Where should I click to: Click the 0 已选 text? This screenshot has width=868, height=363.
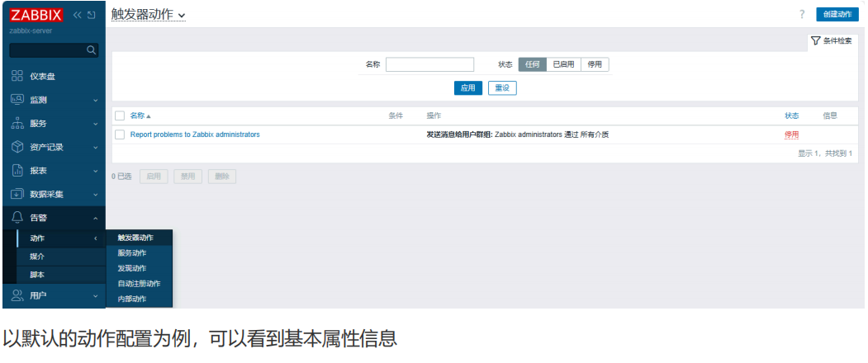[x=121, y=177]
